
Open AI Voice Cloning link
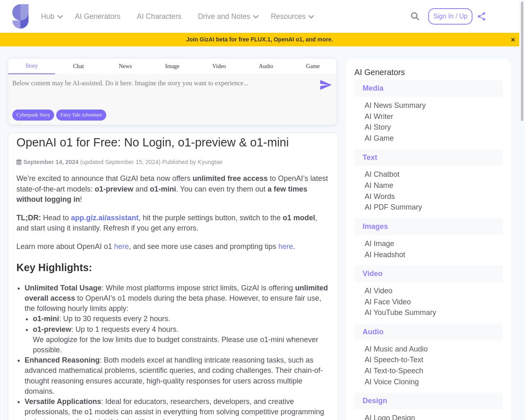(392, 382)
